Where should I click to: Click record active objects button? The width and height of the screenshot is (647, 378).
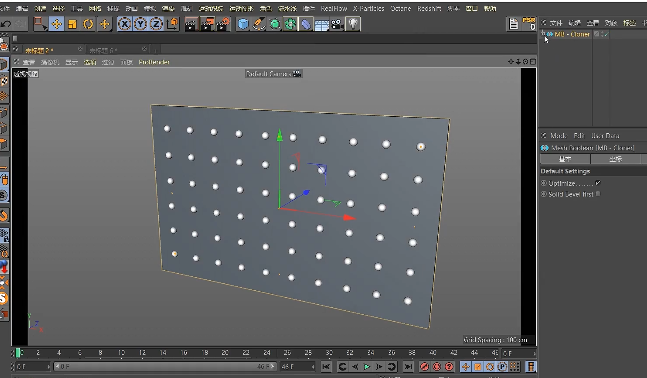pos(424,366)
